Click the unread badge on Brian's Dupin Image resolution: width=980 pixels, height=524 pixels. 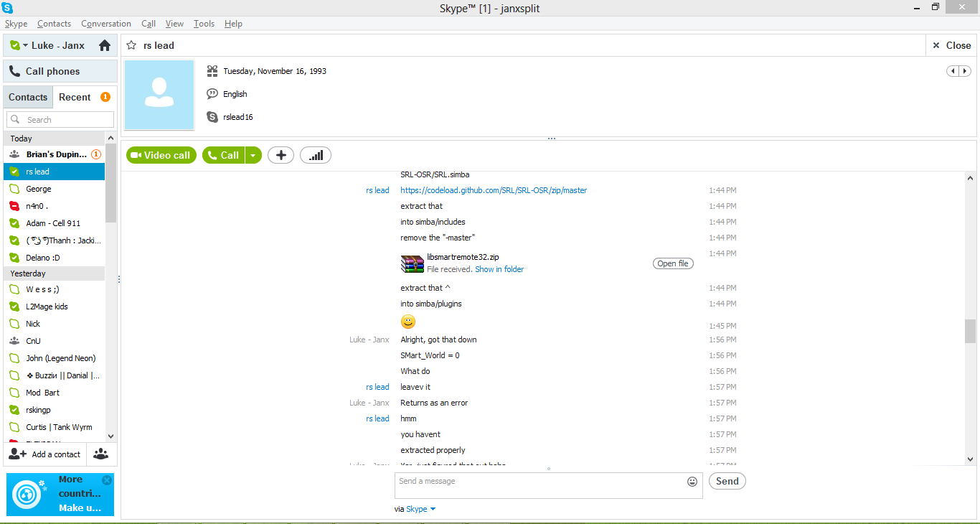point(96,154)
